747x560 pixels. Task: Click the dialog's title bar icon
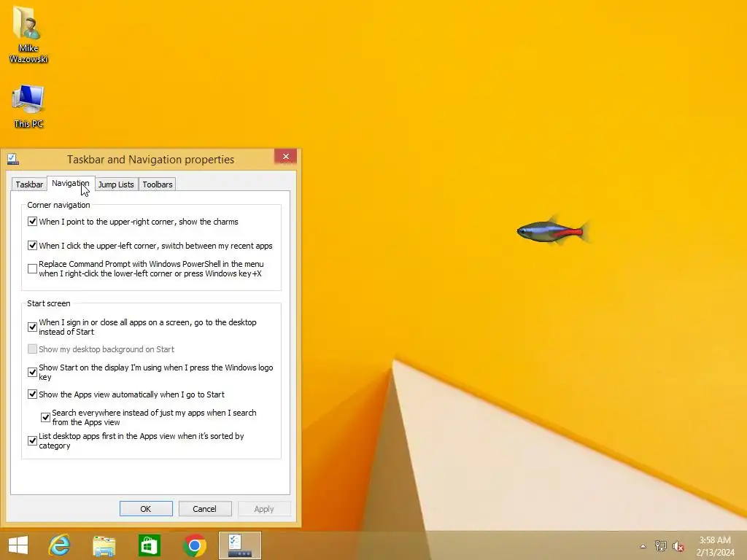13,159
